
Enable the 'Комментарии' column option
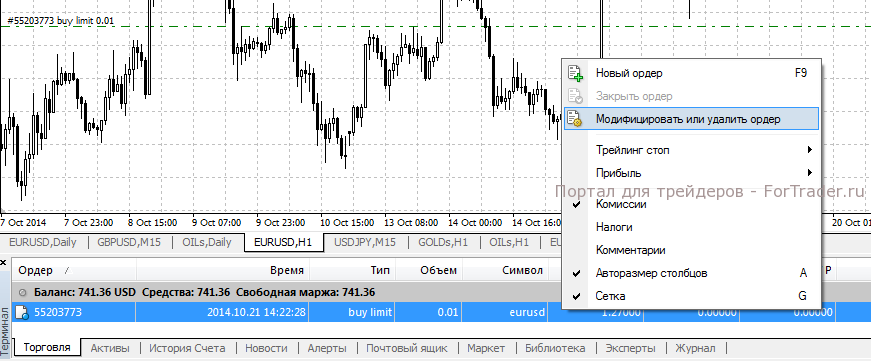(x=691, y=250)
